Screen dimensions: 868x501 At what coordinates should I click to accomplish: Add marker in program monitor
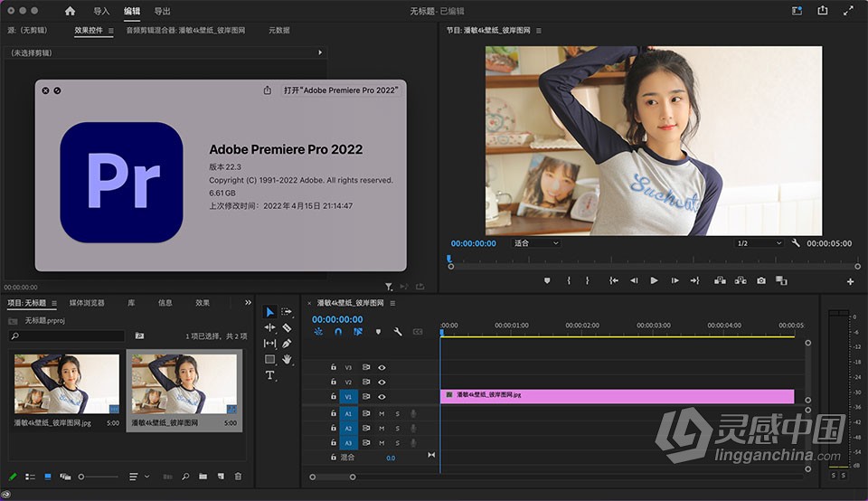tap(547, 280)
